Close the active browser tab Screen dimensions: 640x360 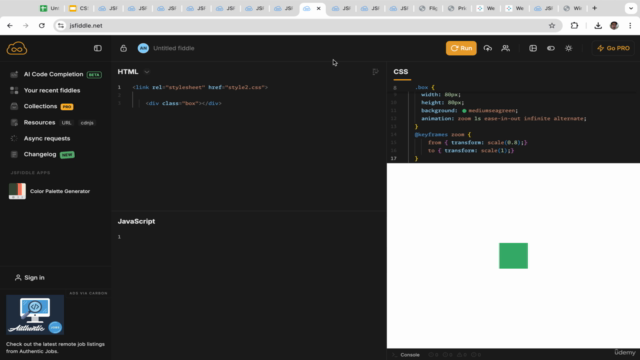pos(319,8)
